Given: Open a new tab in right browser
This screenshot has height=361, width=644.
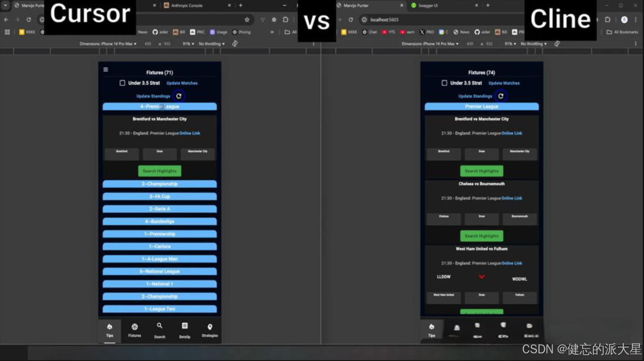Looking at the screenshot, I should [x=488, y=5].
